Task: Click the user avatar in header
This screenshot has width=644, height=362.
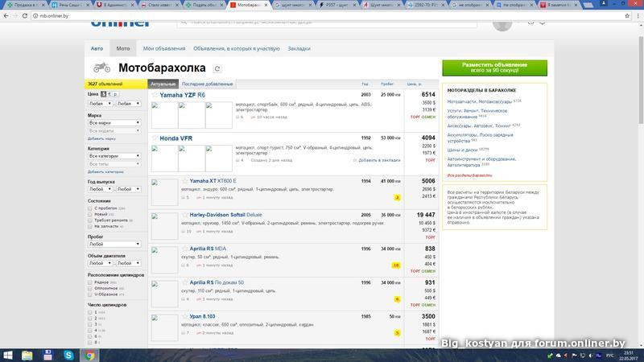Action: point(502,26)
